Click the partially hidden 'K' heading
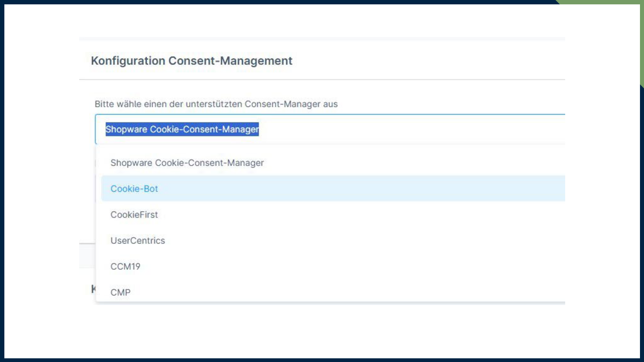Image resolution: width=644 pixels, height=362 pixels. [x=93, y=289]
